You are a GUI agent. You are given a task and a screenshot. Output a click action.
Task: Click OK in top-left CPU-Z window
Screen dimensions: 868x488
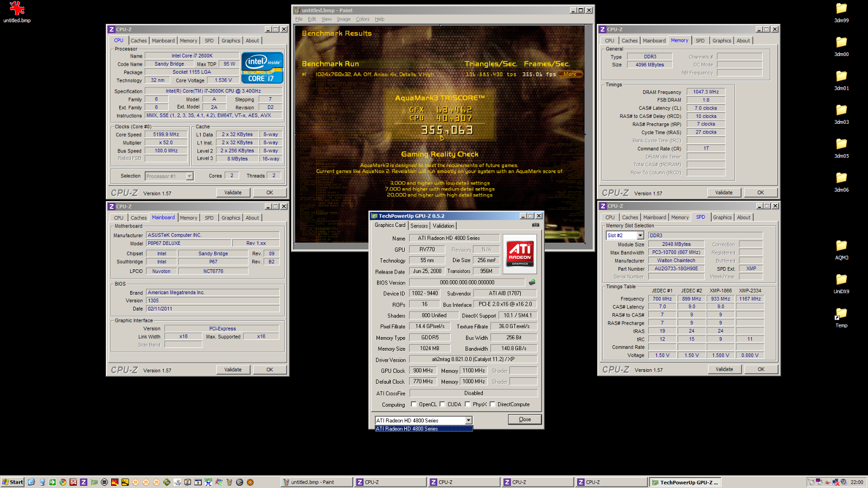270,193
